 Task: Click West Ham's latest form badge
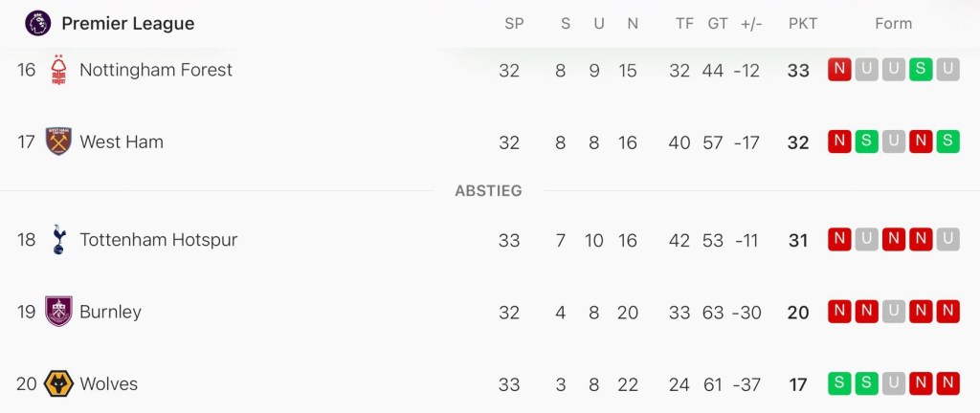(x=947, y=141)
